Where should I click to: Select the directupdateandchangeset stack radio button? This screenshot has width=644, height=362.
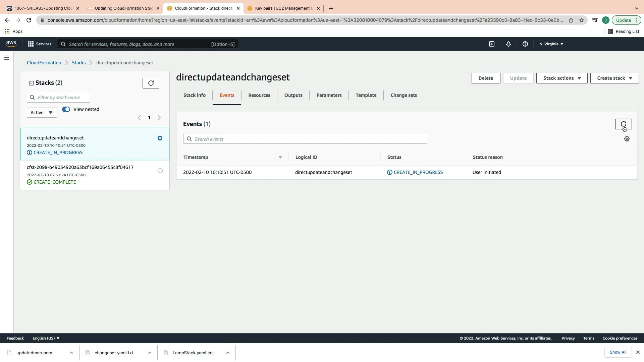click(160, 138)
